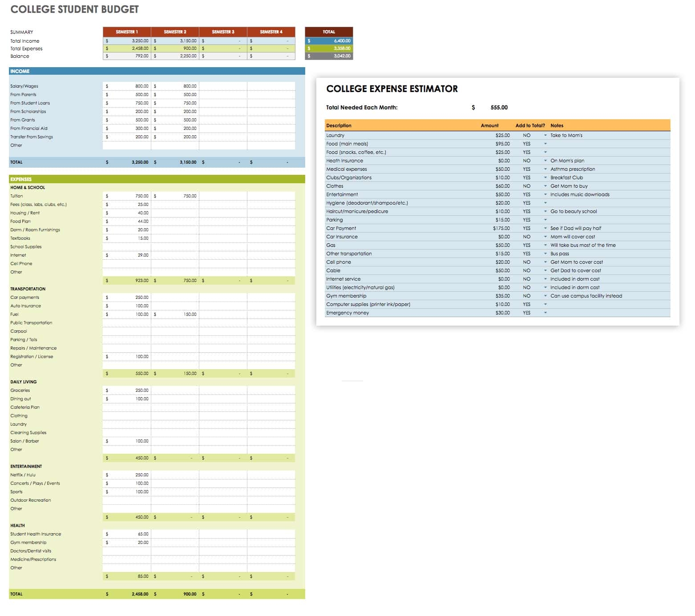Click the Salary/Wages Semester 1 amount cell
This screenshot has width=695, height=616.
tap(127, 86)
